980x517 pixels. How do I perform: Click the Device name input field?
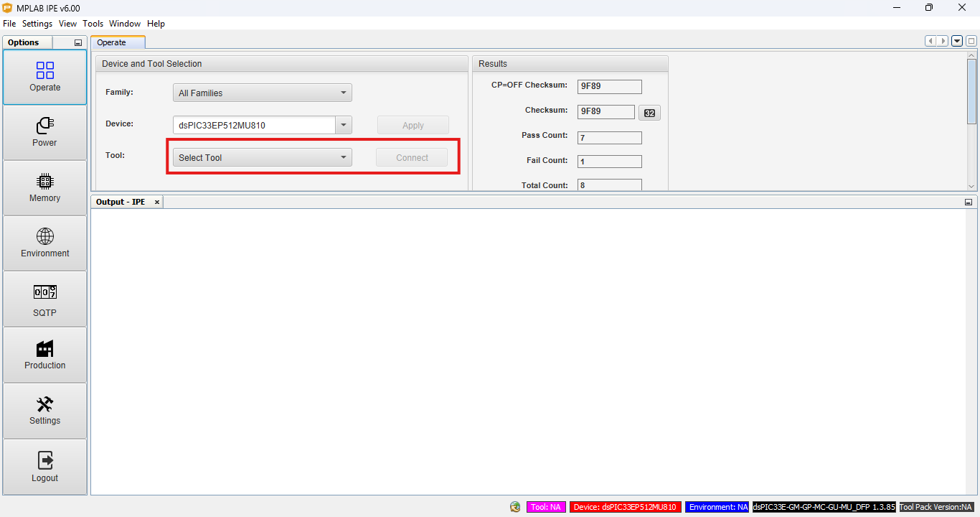click(x=254, y=125)
